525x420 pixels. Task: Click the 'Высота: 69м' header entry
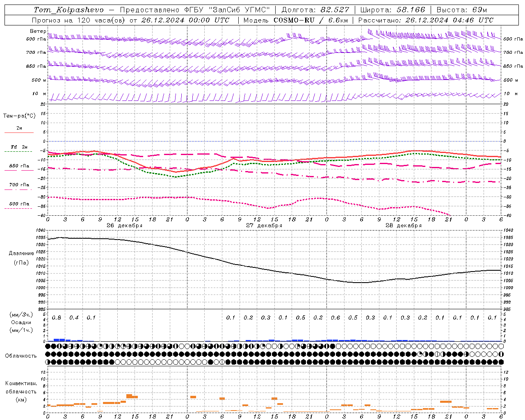pyautogui.click(x=462, y=10)
